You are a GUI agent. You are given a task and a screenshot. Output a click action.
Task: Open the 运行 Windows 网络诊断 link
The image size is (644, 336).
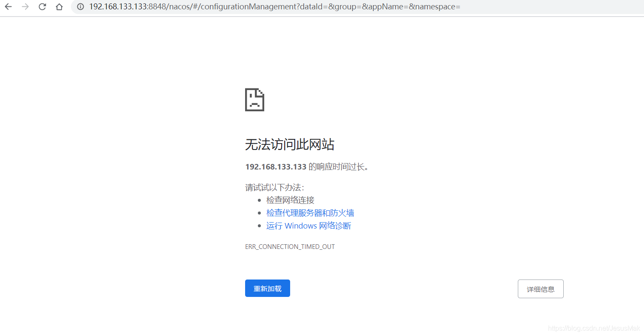point(308,226)
